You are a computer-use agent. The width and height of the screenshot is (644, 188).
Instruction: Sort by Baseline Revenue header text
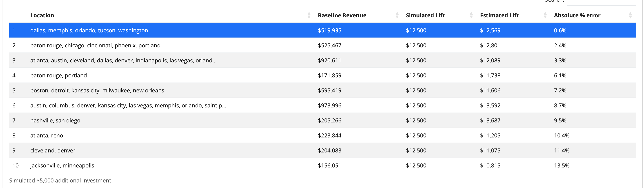[x=342, y=15]
